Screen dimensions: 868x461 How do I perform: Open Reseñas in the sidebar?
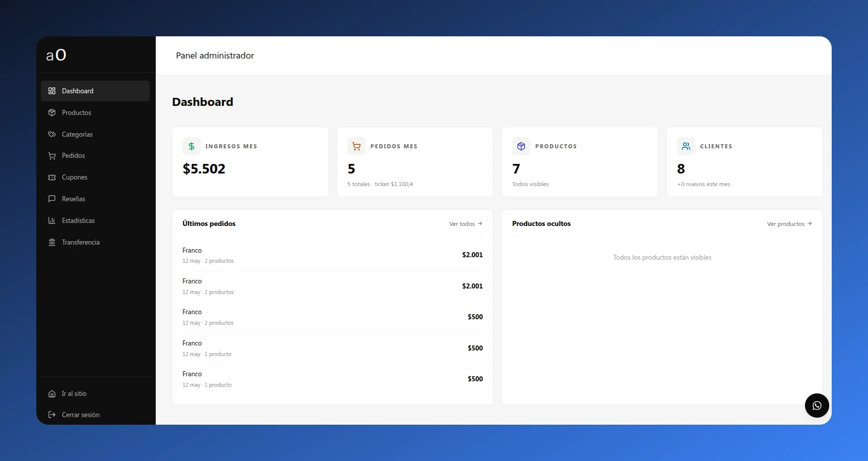[95, 199]
